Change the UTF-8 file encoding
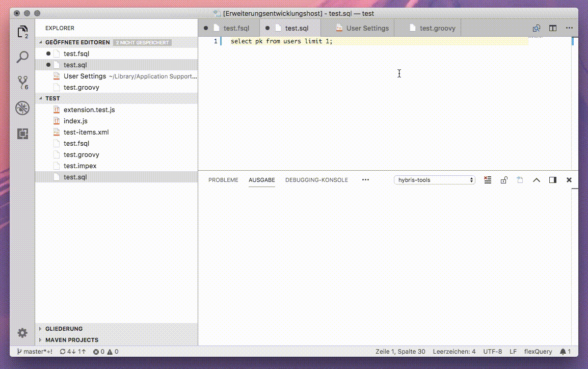Viewport: 588px width, 369px height. pos(492,351)
